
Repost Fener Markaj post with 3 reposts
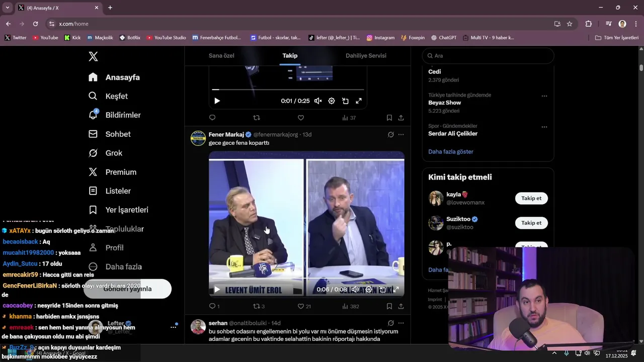coord(259,306)
